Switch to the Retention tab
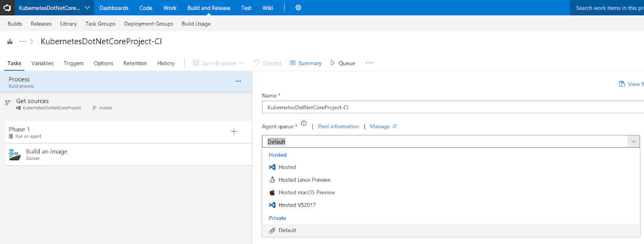Viewport: 644px width, 244px height. coord(135,63)
